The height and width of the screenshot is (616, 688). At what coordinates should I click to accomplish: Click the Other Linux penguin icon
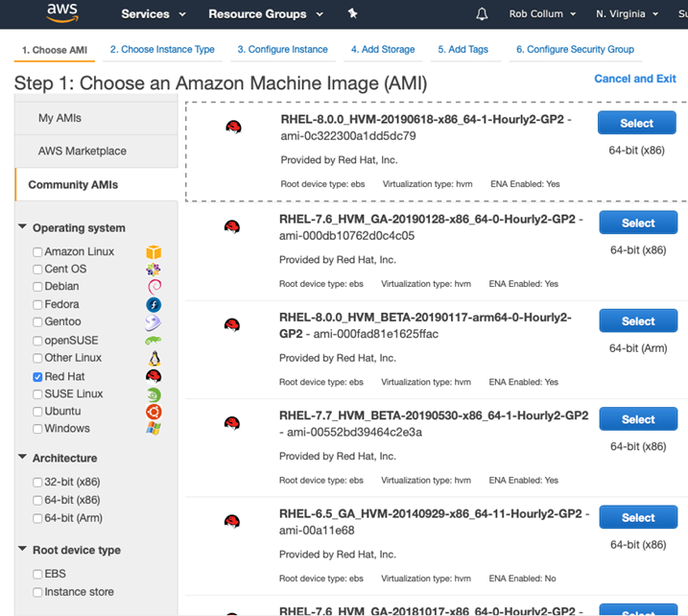(x=154, y=359)
